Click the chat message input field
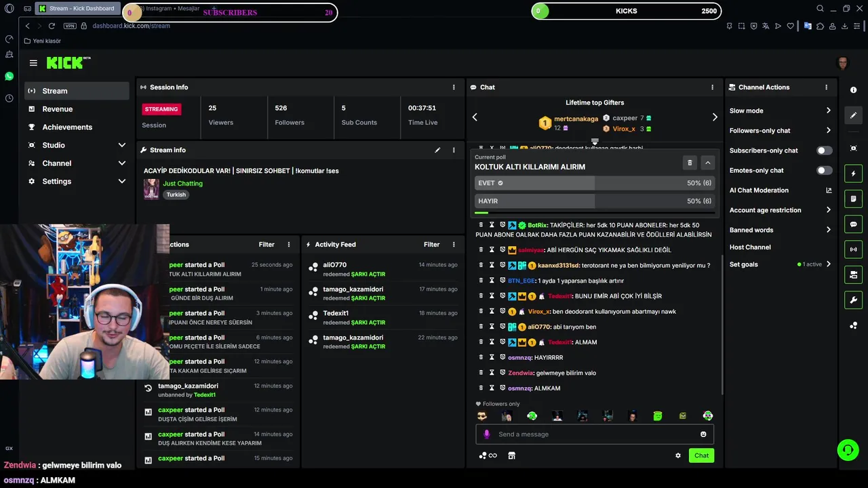 [595, 434]
